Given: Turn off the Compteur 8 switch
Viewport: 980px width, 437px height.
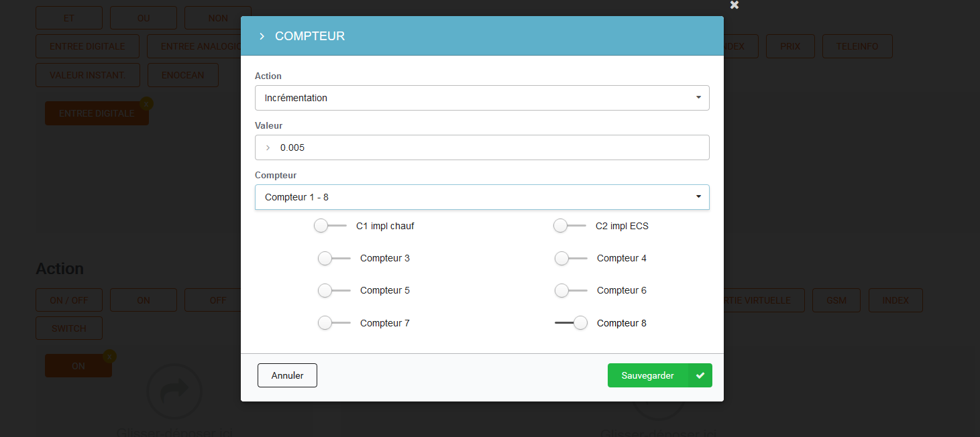Looking at the screenshot, I should point(571,323).
